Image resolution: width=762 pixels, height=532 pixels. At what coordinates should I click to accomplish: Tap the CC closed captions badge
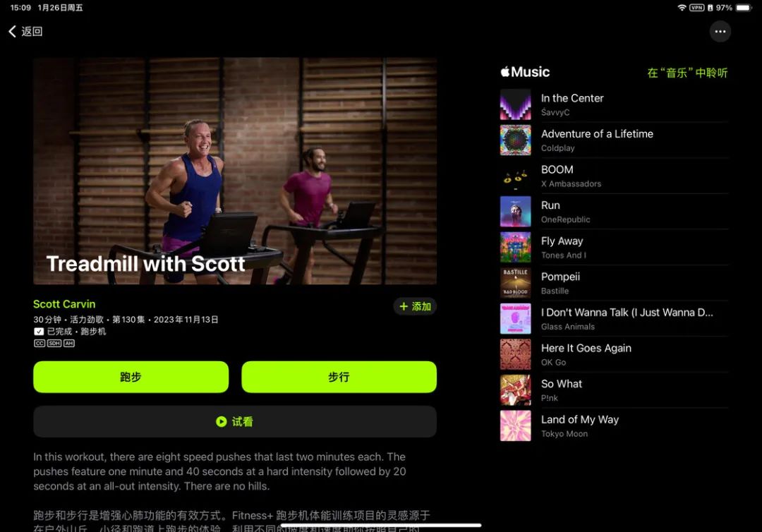click(x=40, y=344)
